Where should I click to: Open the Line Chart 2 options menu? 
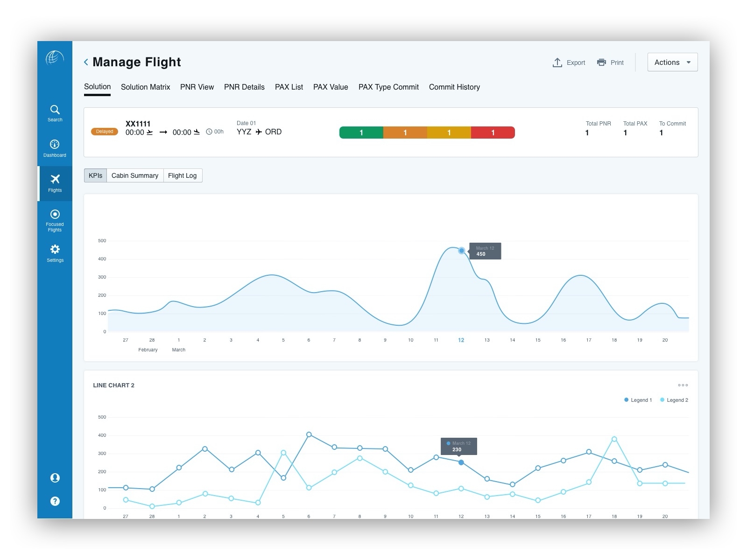coord(683,385)
